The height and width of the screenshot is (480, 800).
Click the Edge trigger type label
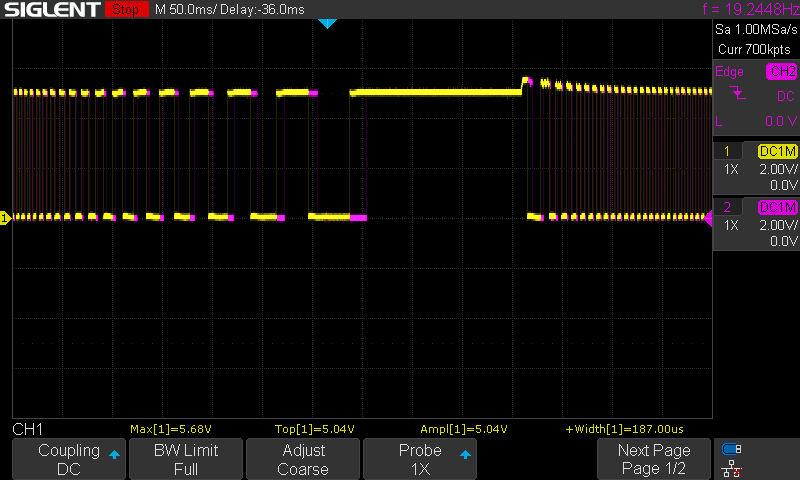(x=729, y=71)
